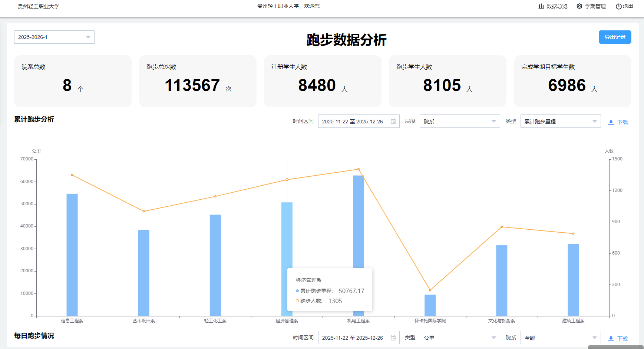This screenshot has width=644, height=349.
Task: Click calendar icon in 每日跑步情况 date range
Action: click(x=393, y=338)
